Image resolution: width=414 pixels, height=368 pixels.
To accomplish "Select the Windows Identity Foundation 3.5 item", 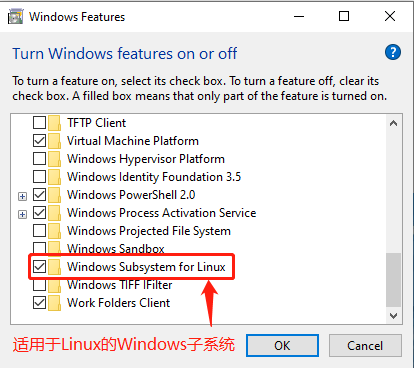I will point(154,177).
